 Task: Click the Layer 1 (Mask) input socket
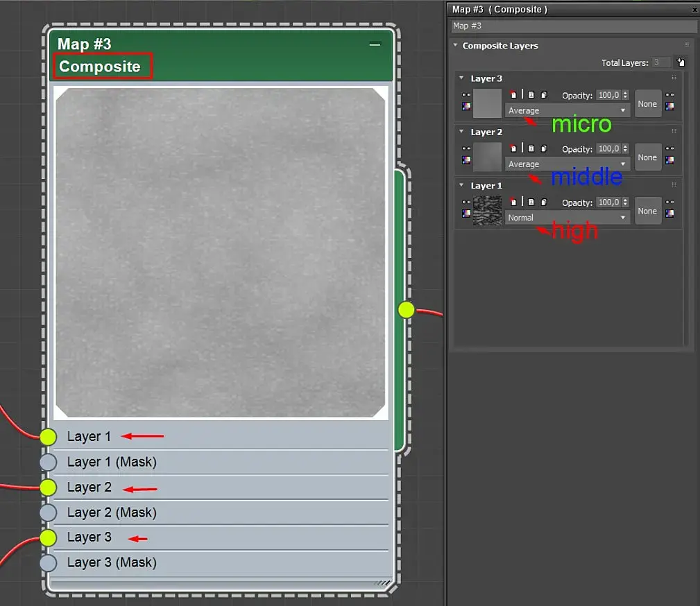pyautogui.click(x=48, y=462)
